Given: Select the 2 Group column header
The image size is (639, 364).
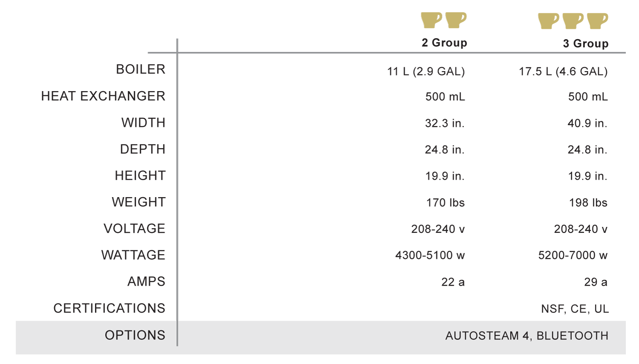Looking at the screenshot, I should coord(444,43).
